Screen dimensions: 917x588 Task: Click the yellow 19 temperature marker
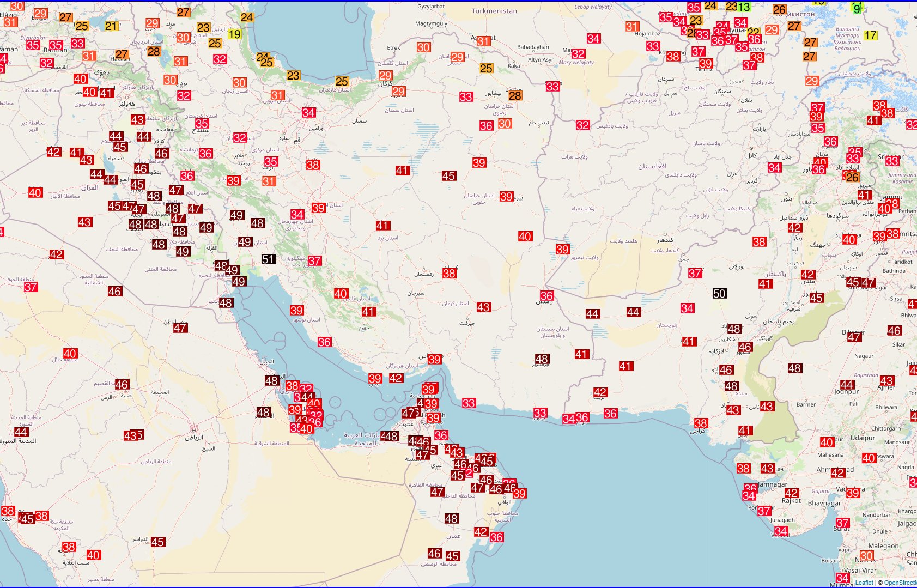(234, 34)
